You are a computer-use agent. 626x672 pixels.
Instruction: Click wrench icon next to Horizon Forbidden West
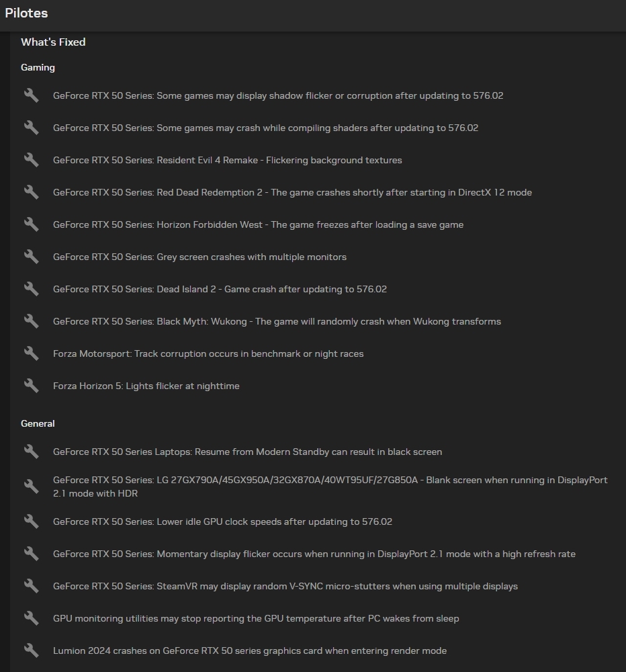[x=31, y=224]
